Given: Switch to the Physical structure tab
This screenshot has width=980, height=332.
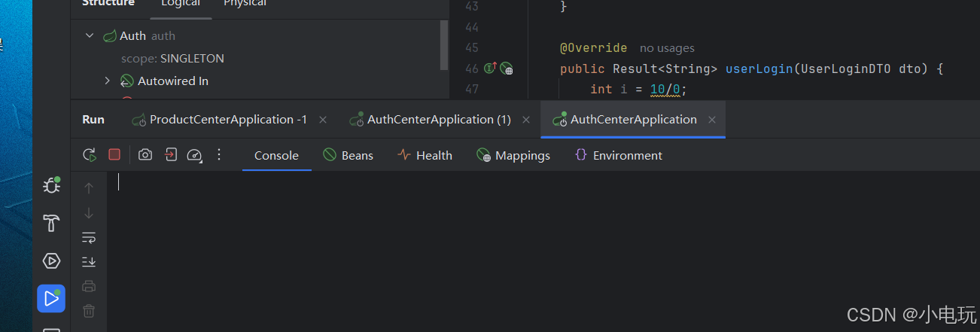Looking at the screenshot, I should pos(245,4).
